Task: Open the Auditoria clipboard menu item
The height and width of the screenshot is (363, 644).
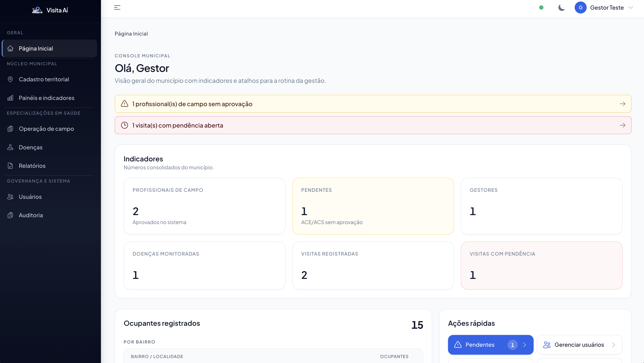Action: click(31, 215)
